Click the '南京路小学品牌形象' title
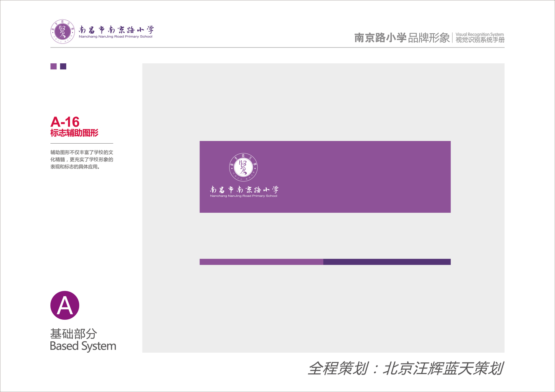 pos(402,38)
